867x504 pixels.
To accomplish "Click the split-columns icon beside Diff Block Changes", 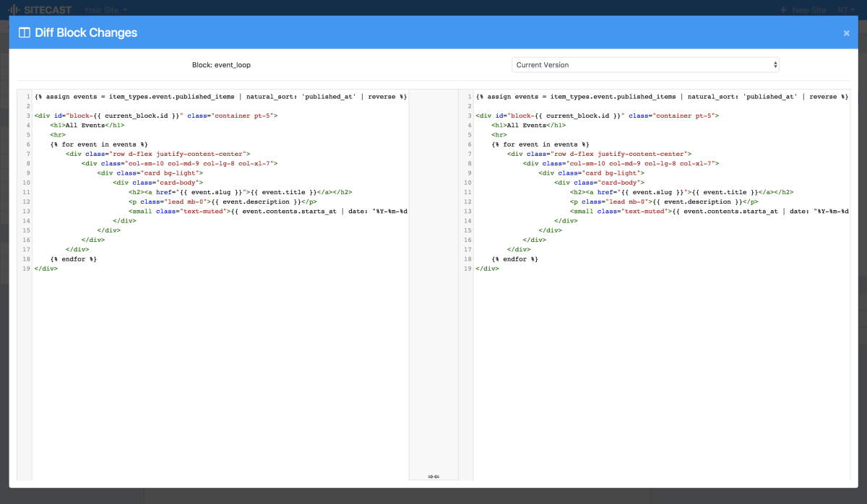I will pyautogui.click(x=25, y=32).
